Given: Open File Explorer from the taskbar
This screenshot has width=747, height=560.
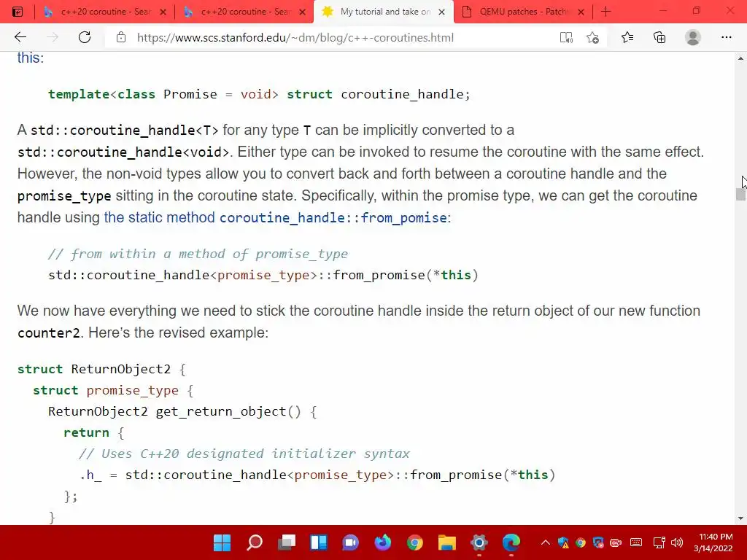Looking at the screenshot, I should [x=447, y=542].
